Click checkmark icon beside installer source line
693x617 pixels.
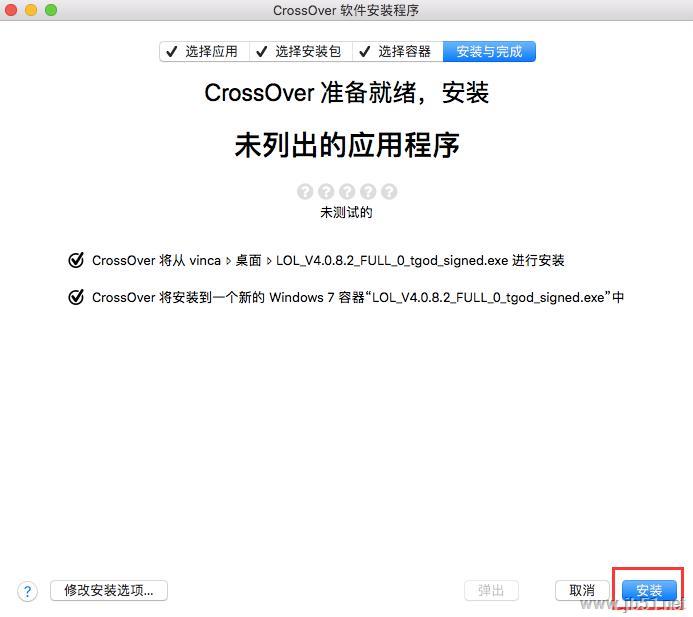(76, 260)
